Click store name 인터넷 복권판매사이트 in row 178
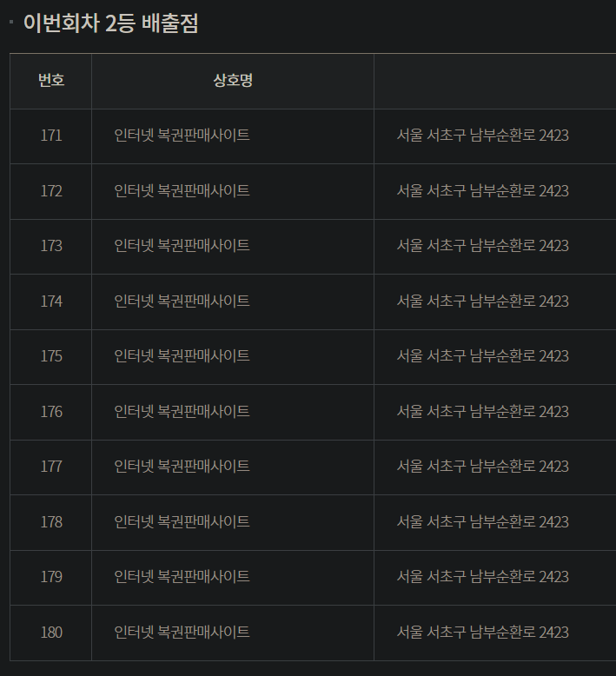616x676 pixels. (x=182, y=522)
